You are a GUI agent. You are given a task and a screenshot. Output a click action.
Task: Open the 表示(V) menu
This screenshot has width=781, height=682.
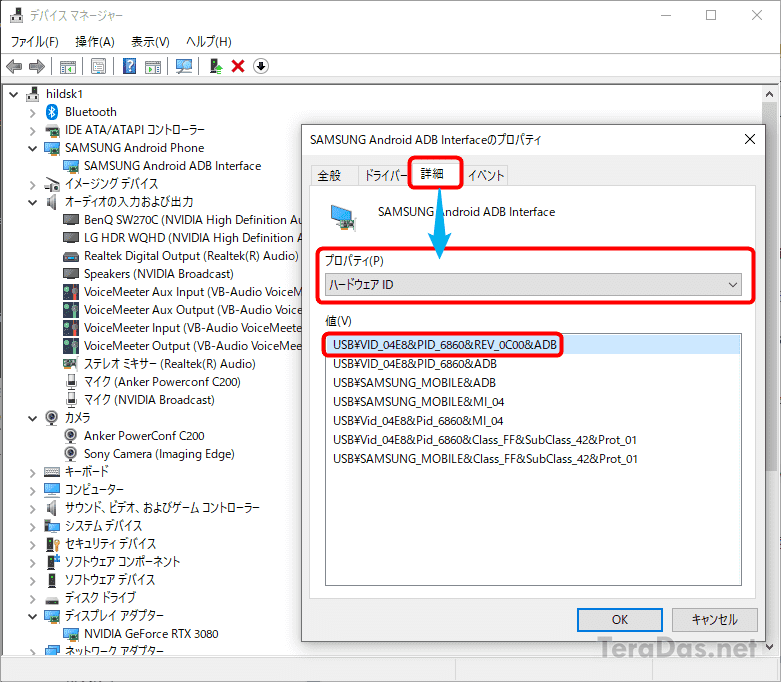click(150, 41)
